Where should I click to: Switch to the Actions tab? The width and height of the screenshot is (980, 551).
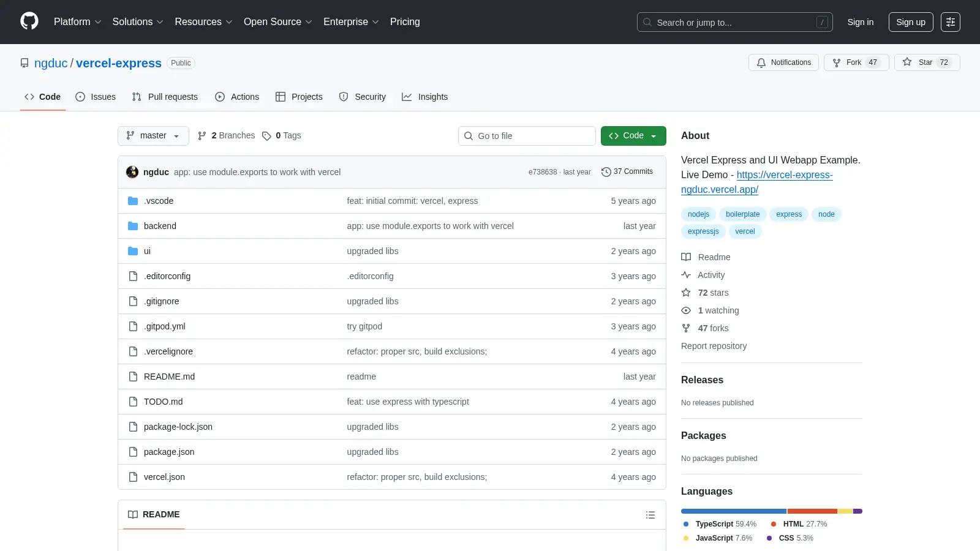237,97
